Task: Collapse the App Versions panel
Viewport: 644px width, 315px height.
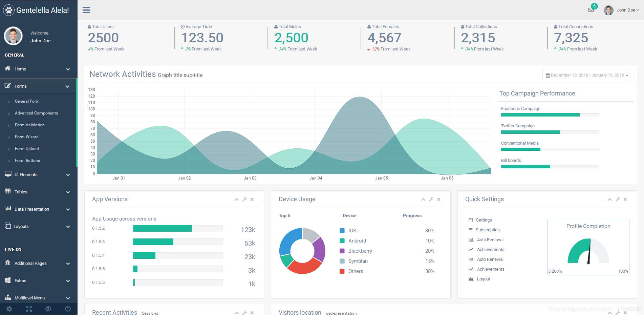Action: pyautogui.click(x=237, y=199)
